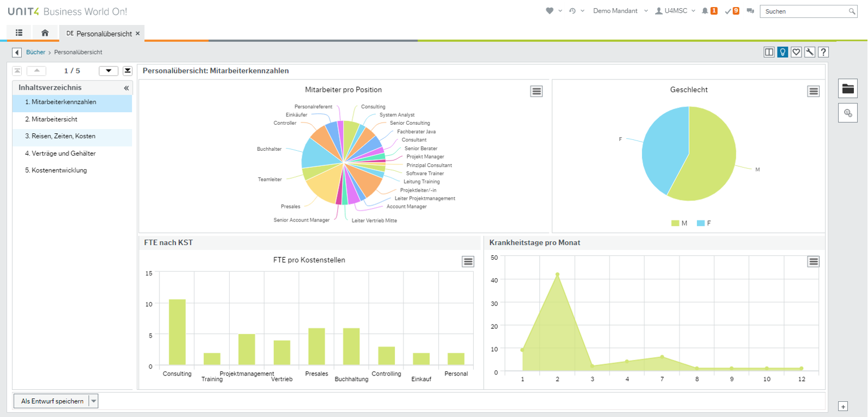This screenshot has width=868, height=417.
Task: Open 4. Verträge und Gehälter page
Action: point(72,154)
